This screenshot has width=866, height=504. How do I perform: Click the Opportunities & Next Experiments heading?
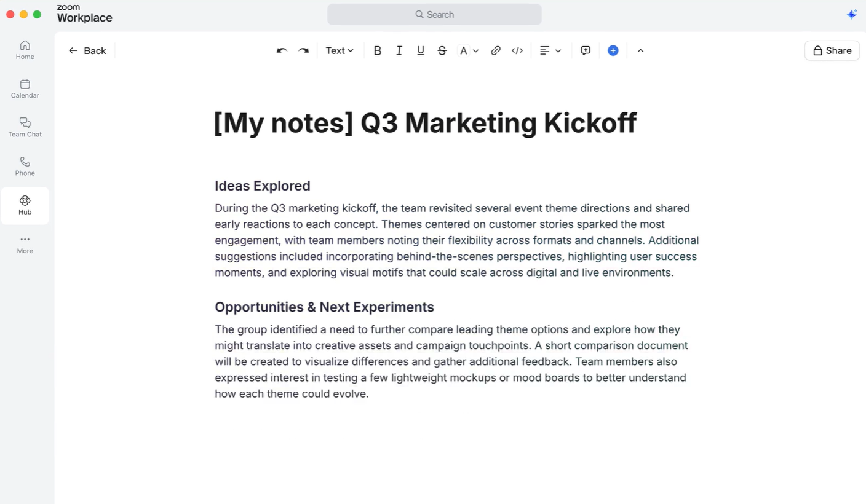(x=324, y=307)
